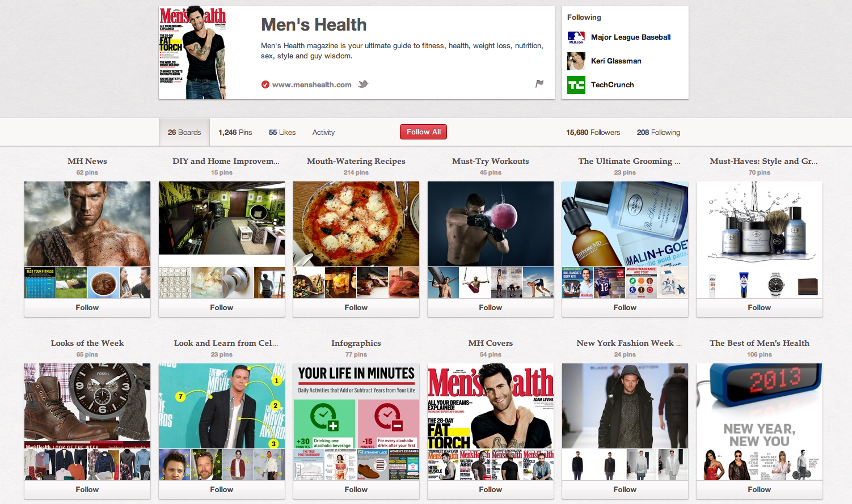852x504 pixels.
Task: Follow the DIY and Home Improvement board
Action: [x=222, y=307]
